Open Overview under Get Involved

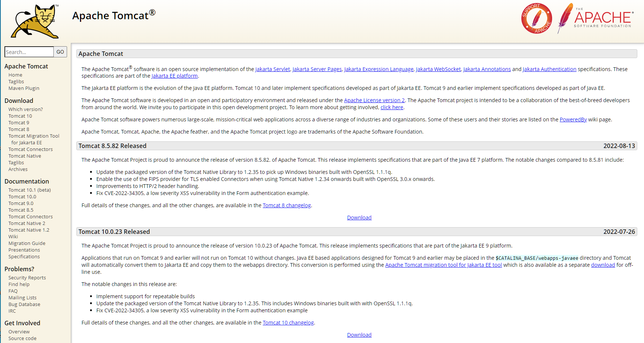pos(19,332)
